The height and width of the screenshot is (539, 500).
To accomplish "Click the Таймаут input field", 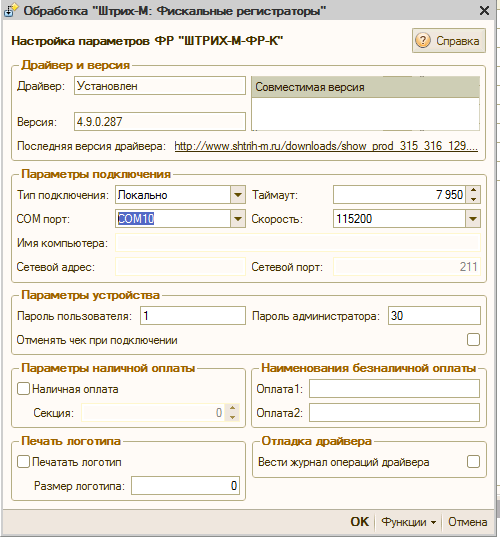I will tap(400, 195).
